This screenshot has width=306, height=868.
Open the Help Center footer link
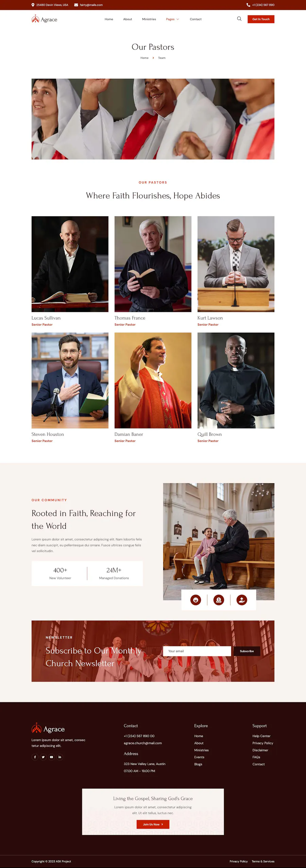(261, 736)
